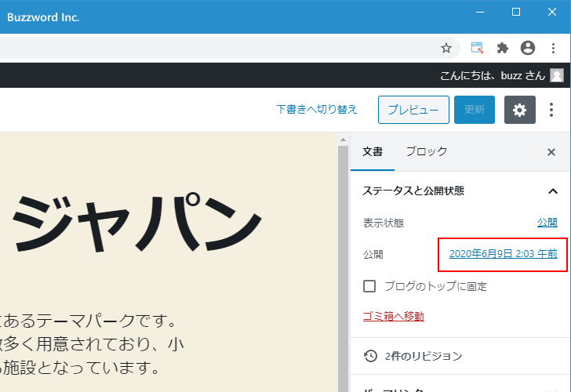This screenshot has width=571, height=392.
Task: Click the revisions history clock icon
Action: pos(370,356)
